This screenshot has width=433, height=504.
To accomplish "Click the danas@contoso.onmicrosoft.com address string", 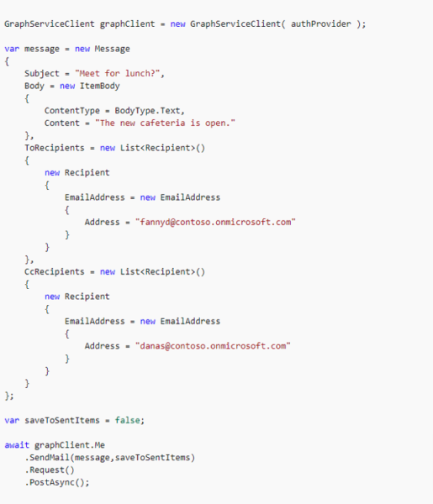I will click(x=213, y=346).
